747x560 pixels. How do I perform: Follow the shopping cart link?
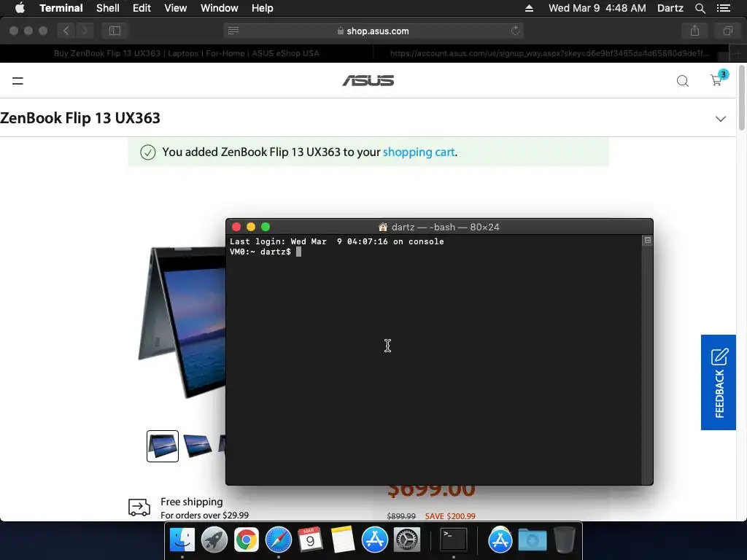419,152
